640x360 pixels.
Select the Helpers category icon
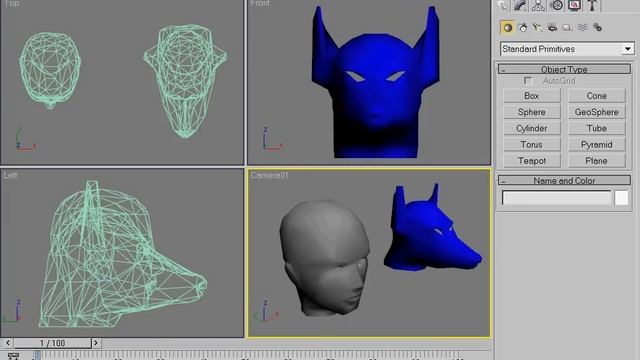(567, 28)
